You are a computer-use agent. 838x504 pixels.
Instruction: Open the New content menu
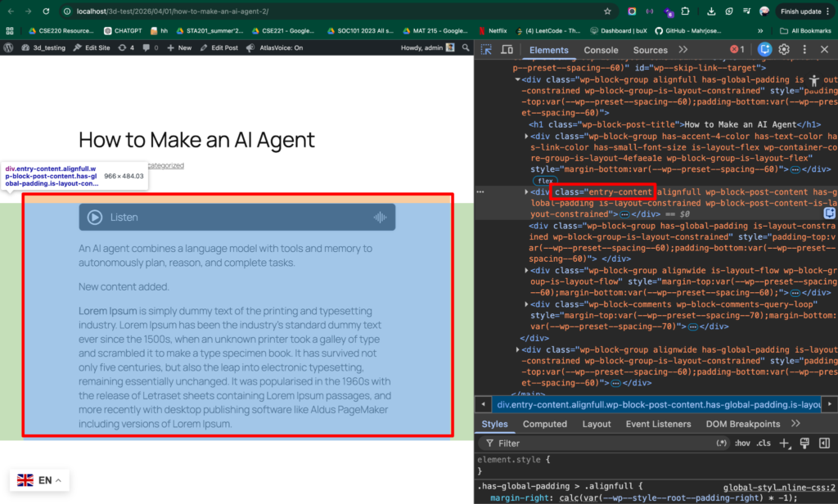(x=179, y=47)
